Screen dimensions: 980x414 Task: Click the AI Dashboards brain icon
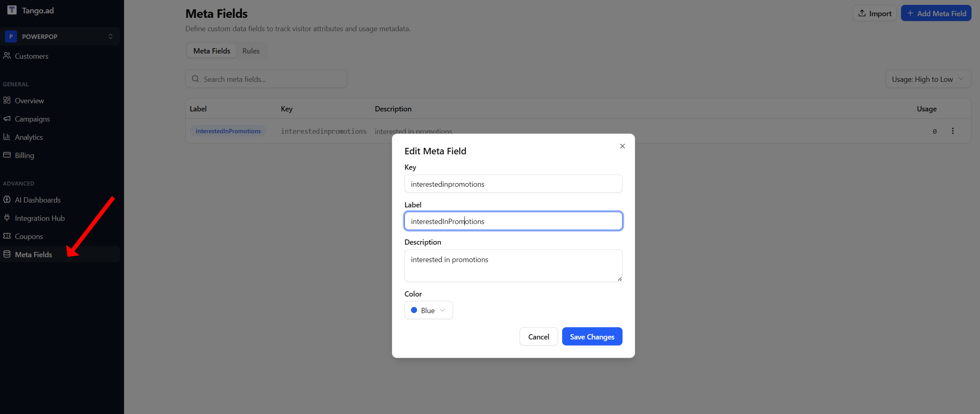(7, 200)
